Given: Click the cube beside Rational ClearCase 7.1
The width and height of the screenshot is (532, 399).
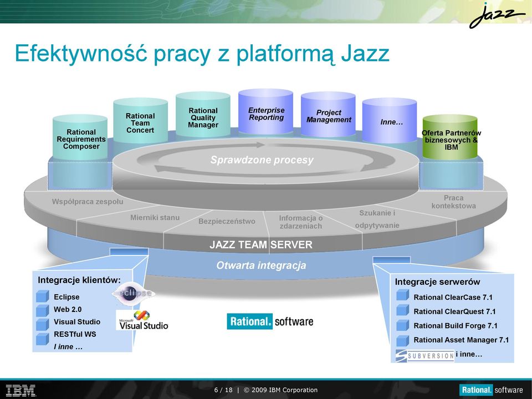Looking at the screenshot, I should click(402, 295).
